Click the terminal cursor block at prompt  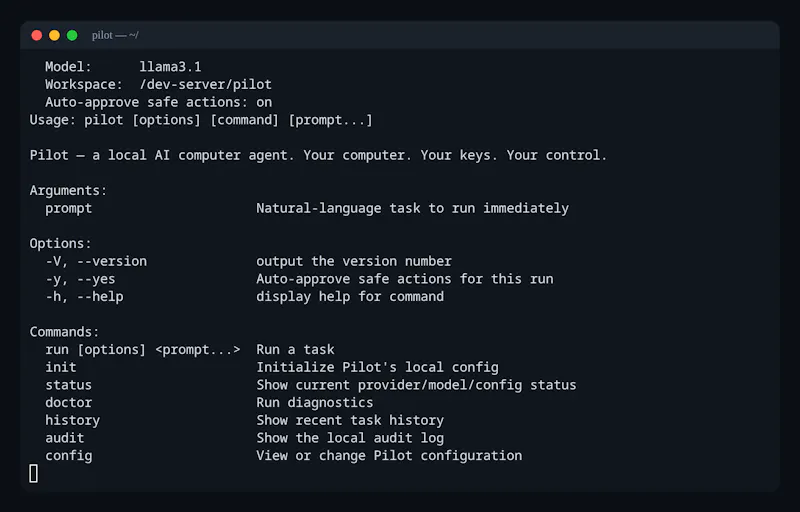(x=33, y=473)
